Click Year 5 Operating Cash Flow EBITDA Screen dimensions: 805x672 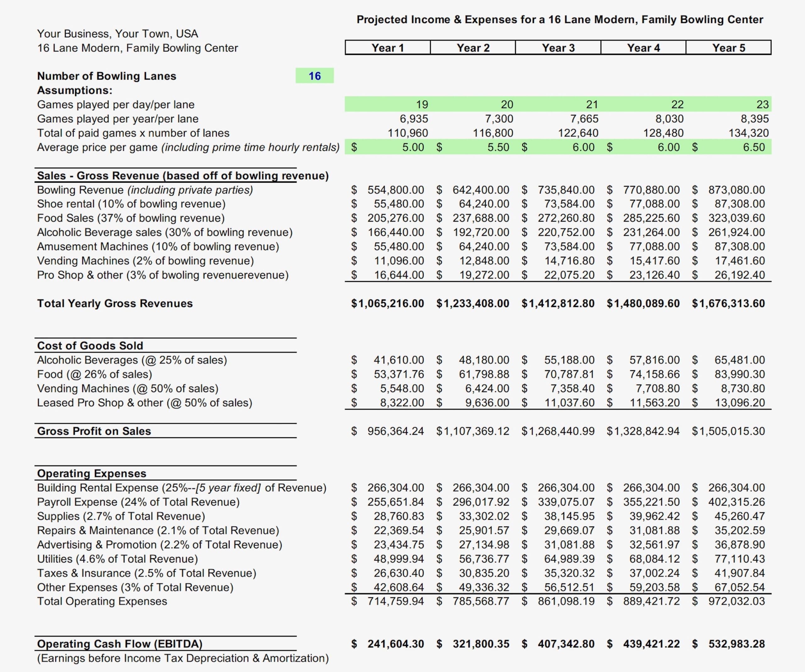tap(728, 644)
